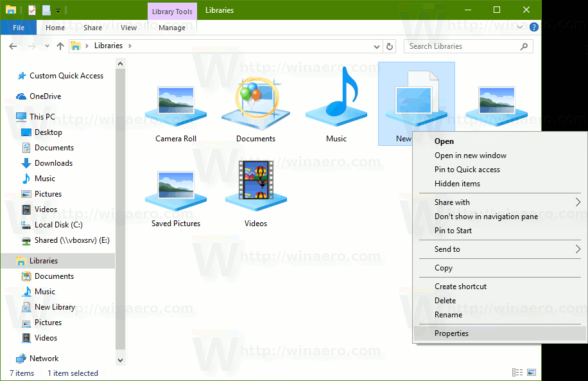This screenshot has width=588, height=381.
Task: Select Copy in the context menu
Action: tap(444, 268)
